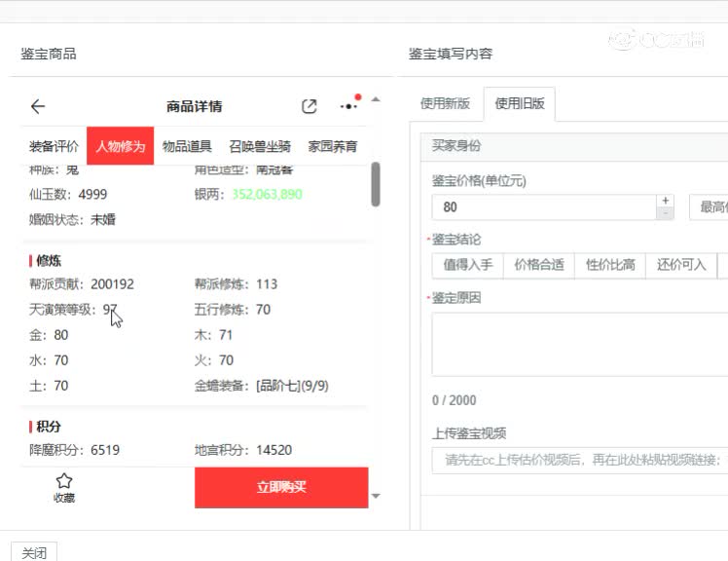Select the 价格合适 conclusion option
728x561 pixels.
coord(539,265)
